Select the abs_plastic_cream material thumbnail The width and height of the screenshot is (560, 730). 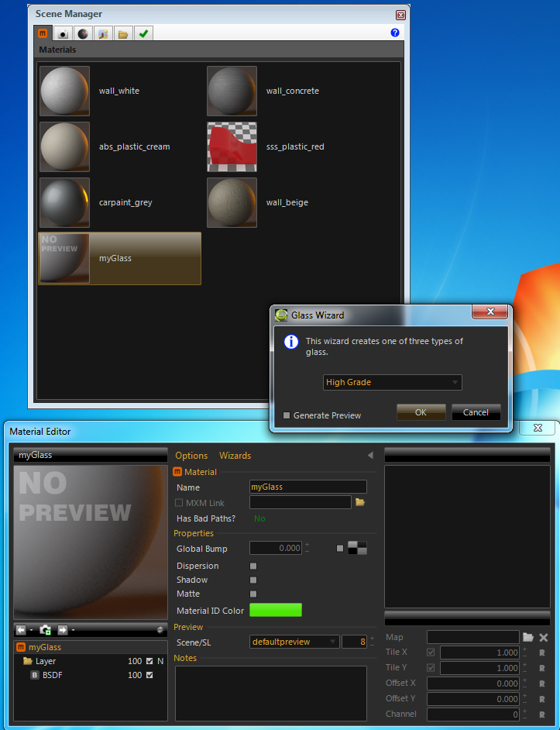64,146
